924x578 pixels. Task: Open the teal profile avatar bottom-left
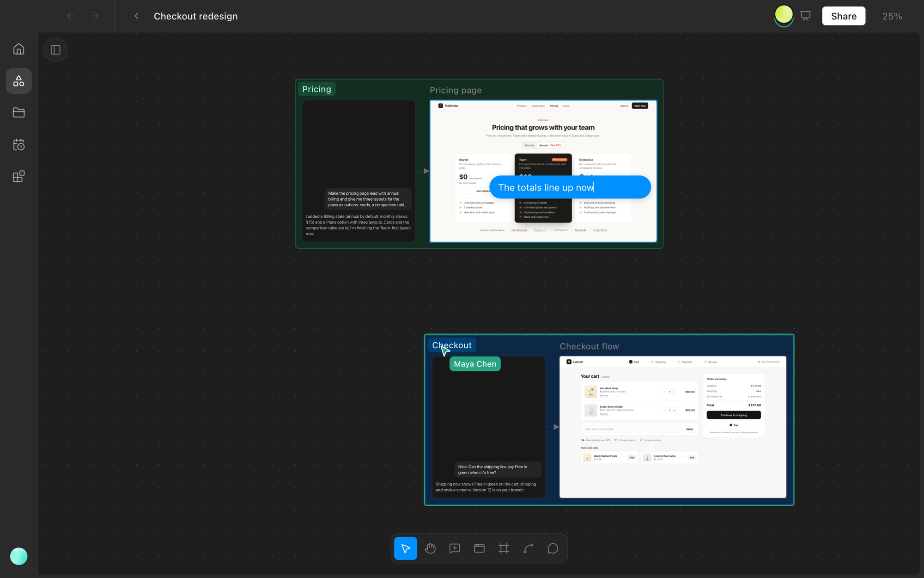pos(18,556)
